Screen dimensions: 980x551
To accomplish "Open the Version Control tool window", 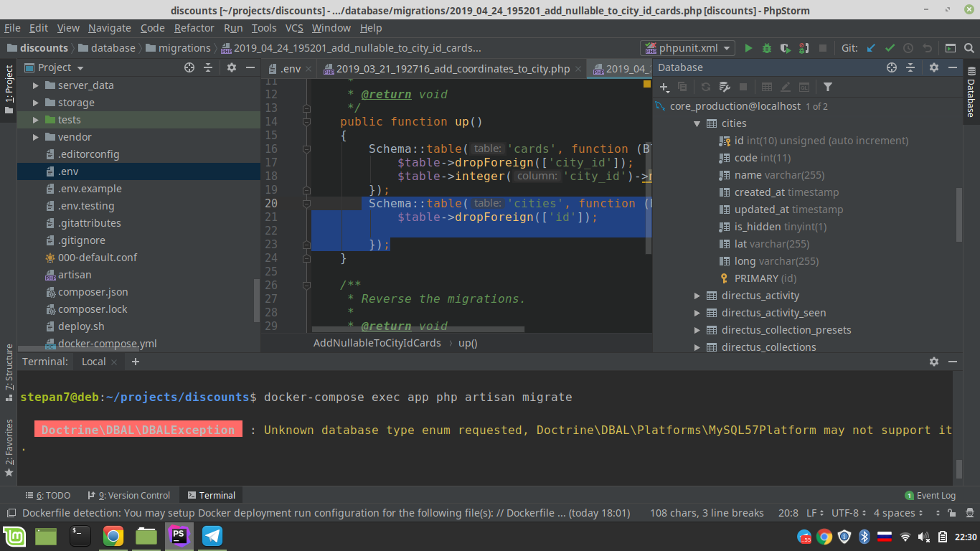I will click(x=128, y=495).
